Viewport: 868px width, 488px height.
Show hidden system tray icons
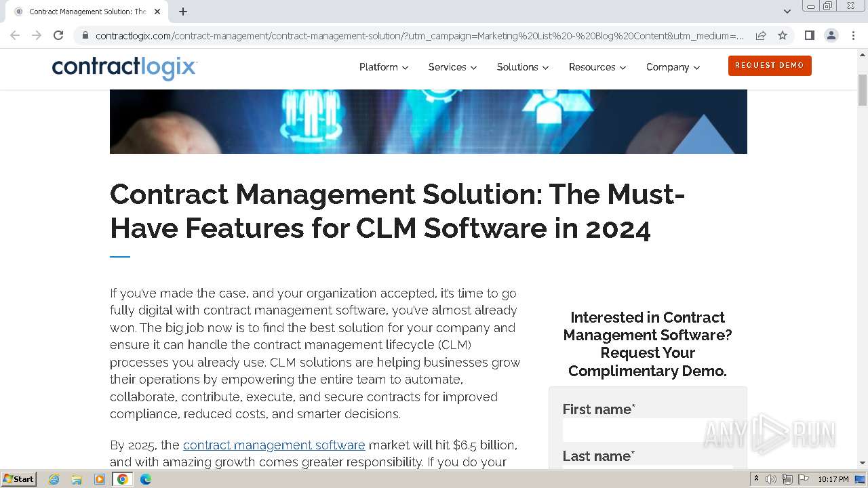click(757, 479)
